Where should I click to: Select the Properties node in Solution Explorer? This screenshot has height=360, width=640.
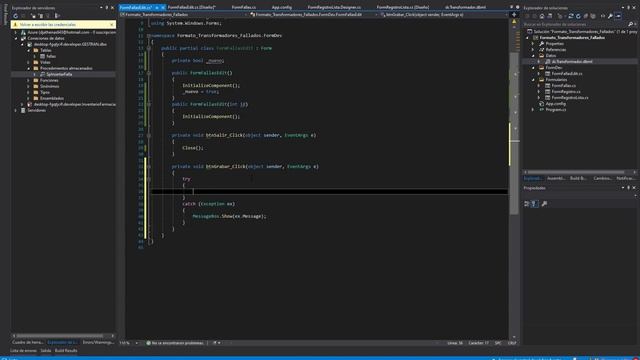pos(554,44)
